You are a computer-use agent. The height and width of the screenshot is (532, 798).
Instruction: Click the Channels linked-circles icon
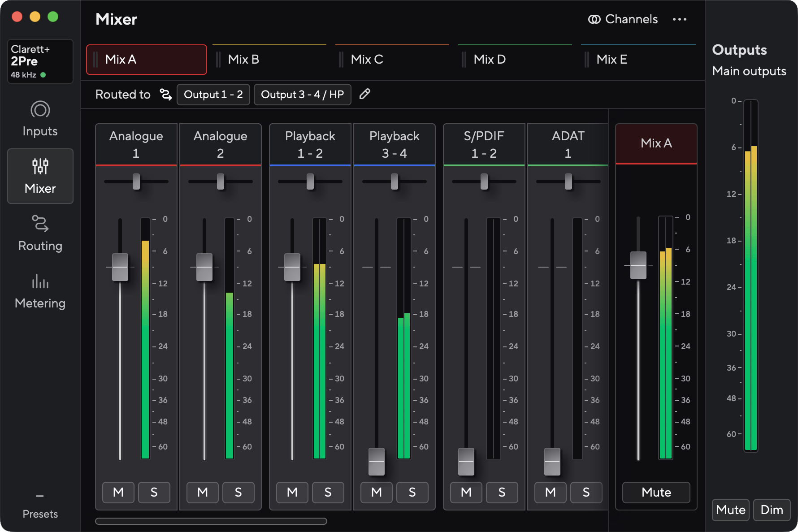pyautogui.click(x=594, y=19)
